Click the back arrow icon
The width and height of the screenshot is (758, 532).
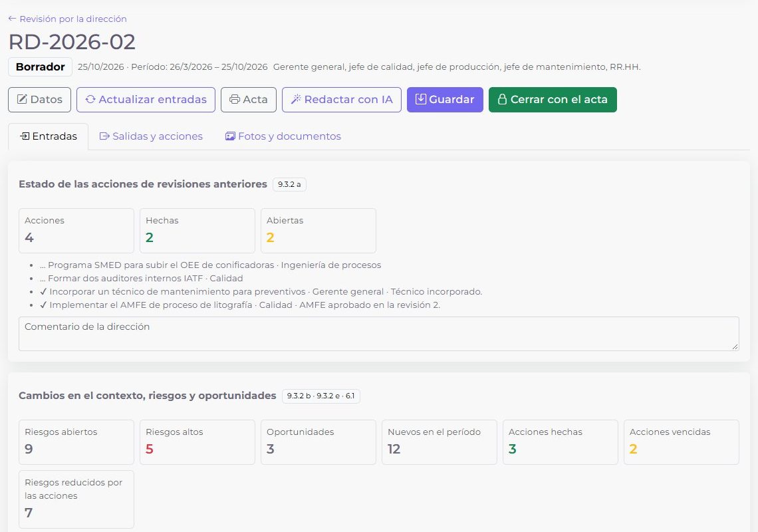coord(12,19)
